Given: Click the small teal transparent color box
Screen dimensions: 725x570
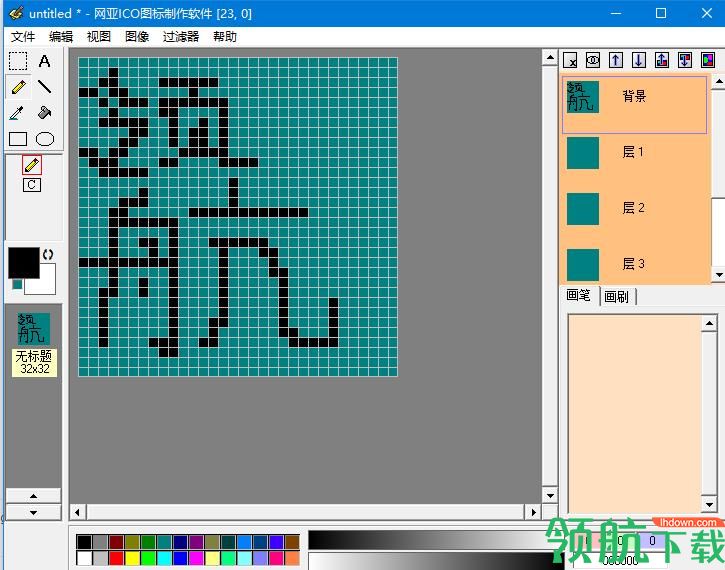Looking at the screenshot, I should [x=18, y=284].
